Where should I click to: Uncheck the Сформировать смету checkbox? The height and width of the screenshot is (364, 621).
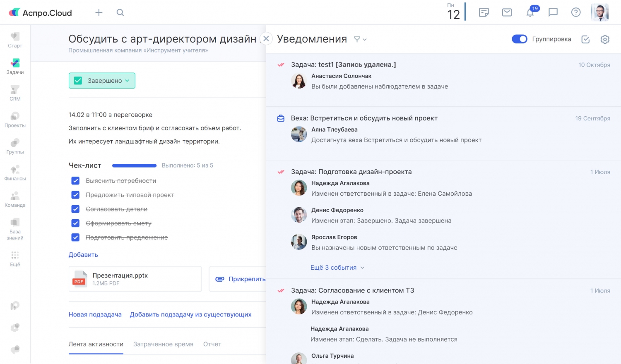click(x=75, y=223)
